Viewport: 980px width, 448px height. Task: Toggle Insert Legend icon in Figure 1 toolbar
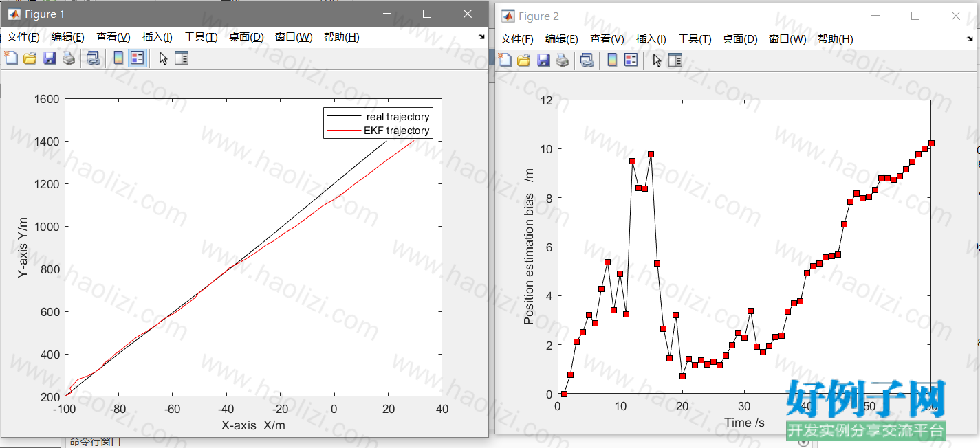tap(137, 58)
